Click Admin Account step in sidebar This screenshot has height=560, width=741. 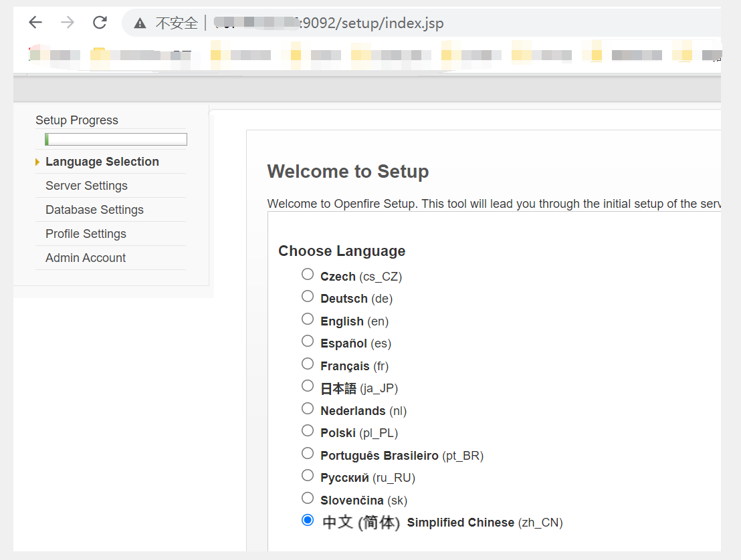click(x=86, y=258)
